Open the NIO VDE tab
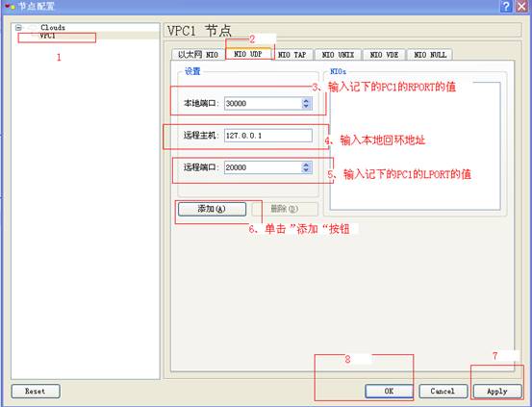The width and height of the screenshot is (532, 407). coord(384,54)
